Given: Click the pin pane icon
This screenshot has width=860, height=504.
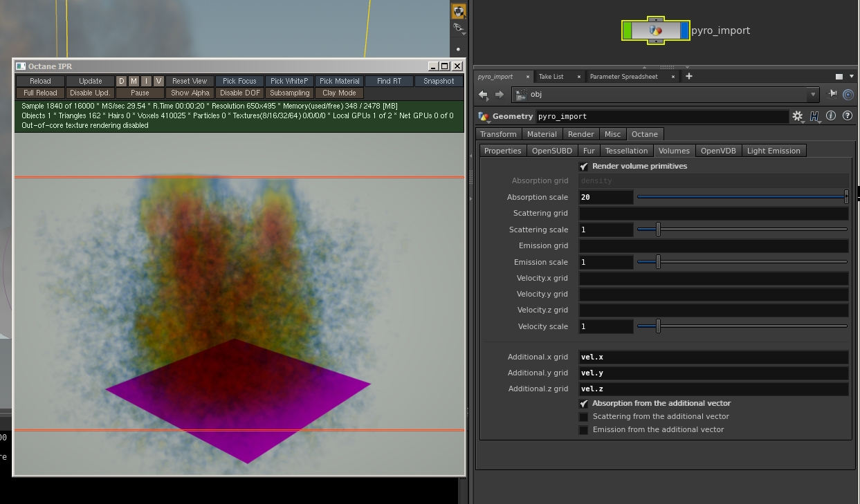Looking at the screenshot, I should [x=833, y=94].
